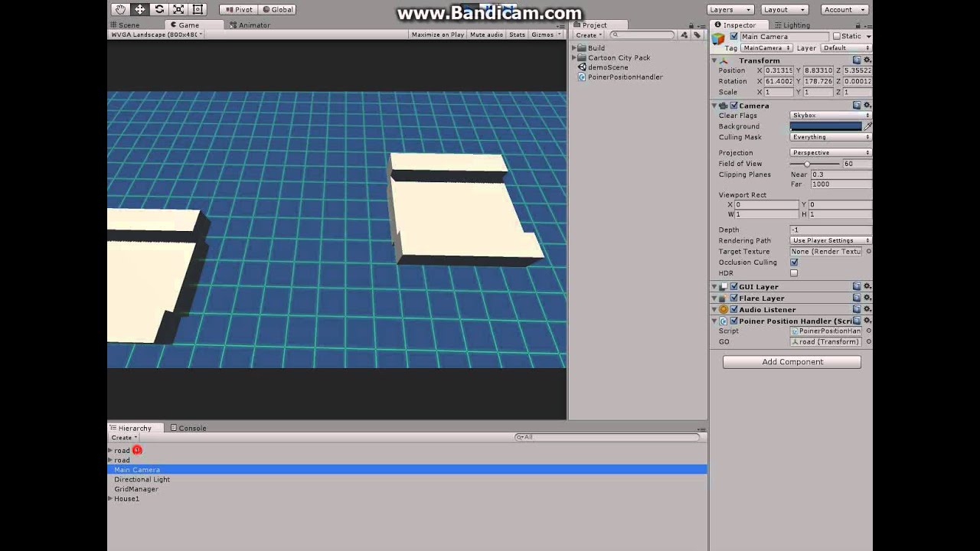Toggle Mute audio button

coord(486,34)
